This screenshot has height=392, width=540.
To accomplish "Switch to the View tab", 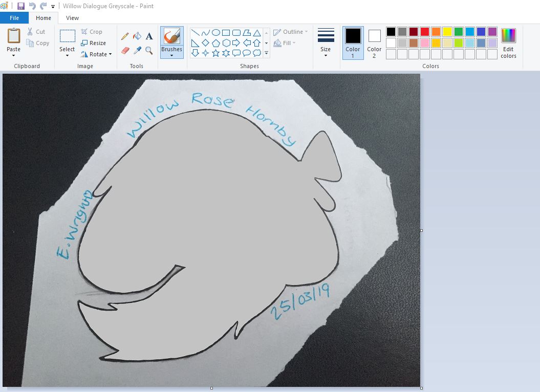I will pos(72,18).
